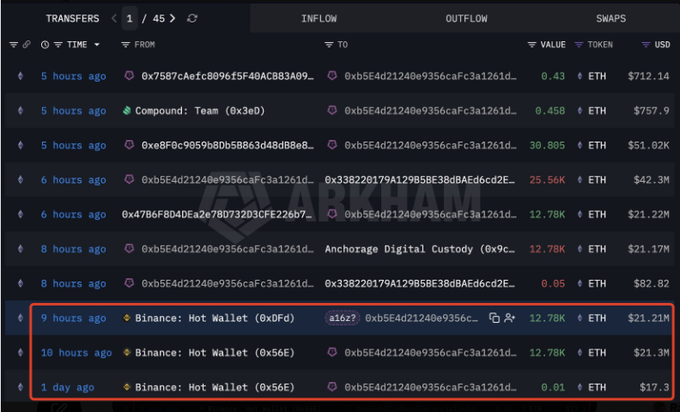Click the 30.805 value cell
This screenshot has width=680, height=412.
pyautogui.click(x=547, y=145)
